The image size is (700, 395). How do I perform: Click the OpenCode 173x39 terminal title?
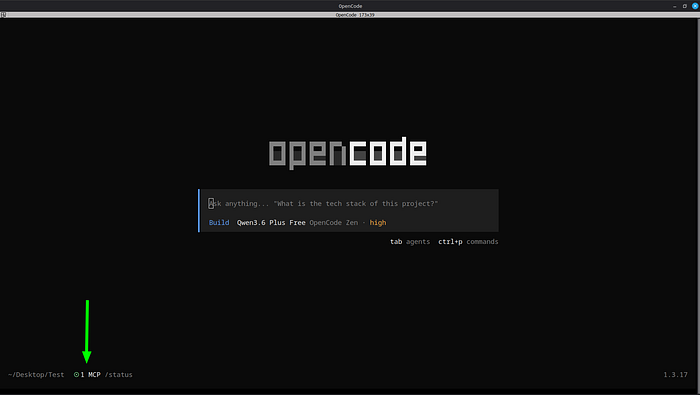pyautogui.click(x=355, y=15)
